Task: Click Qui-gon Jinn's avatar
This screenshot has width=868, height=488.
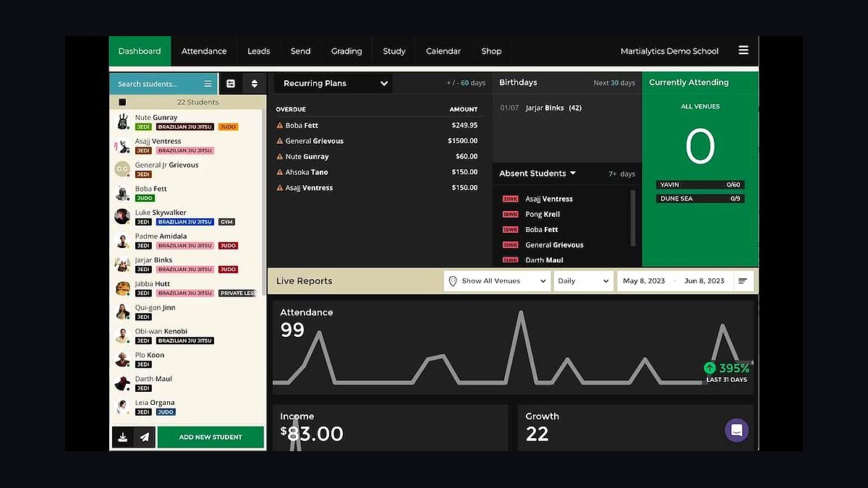Action: (122, 312)
